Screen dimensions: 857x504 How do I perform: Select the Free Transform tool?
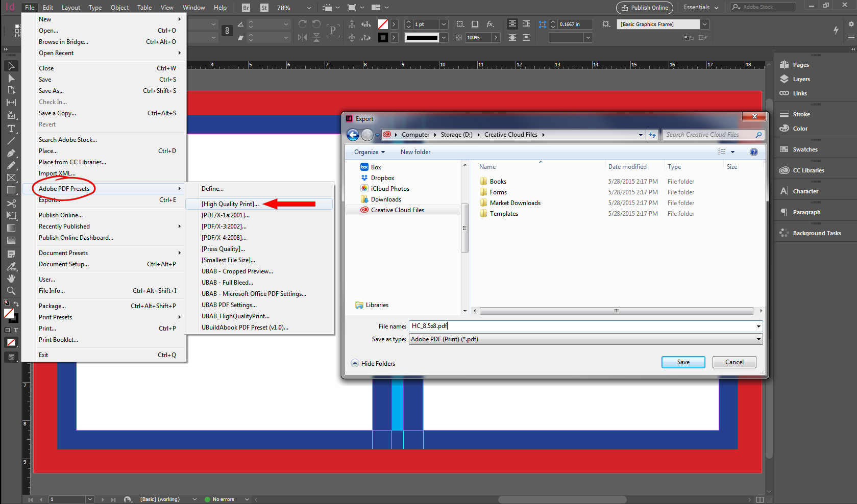(11, 216)
